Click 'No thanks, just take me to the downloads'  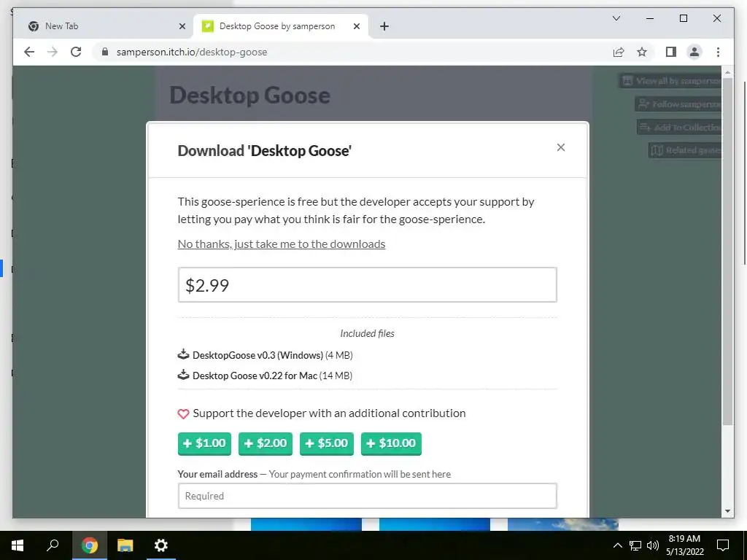coord(281,244)
